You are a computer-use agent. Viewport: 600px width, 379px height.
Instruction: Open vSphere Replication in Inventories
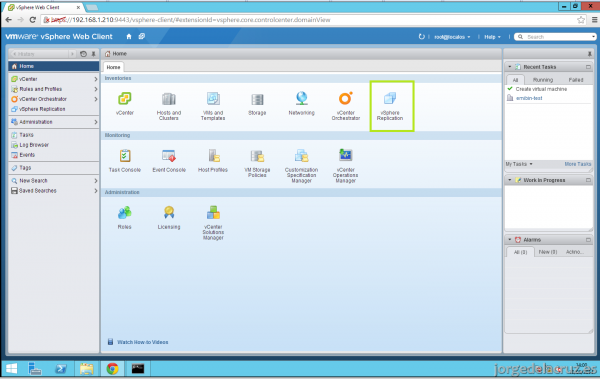click(x=390, y=98)
